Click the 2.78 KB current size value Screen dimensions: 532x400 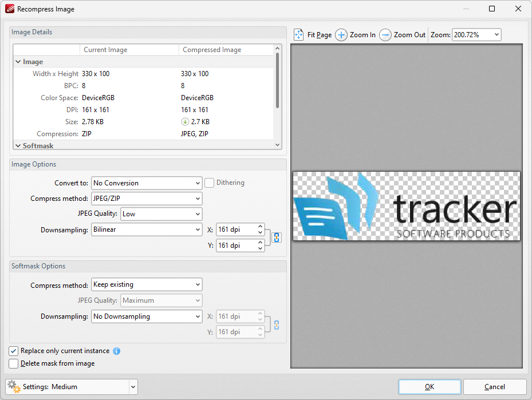[93, 122]
